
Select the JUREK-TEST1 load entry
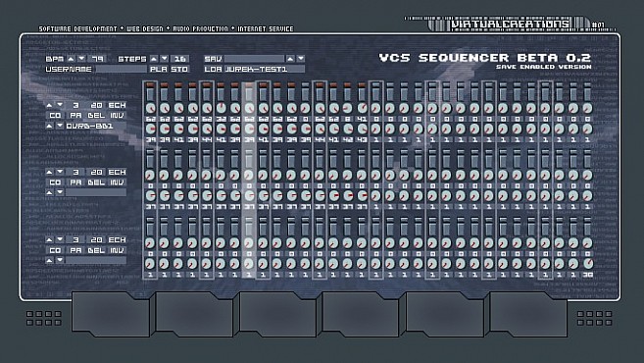click(265, 69)
